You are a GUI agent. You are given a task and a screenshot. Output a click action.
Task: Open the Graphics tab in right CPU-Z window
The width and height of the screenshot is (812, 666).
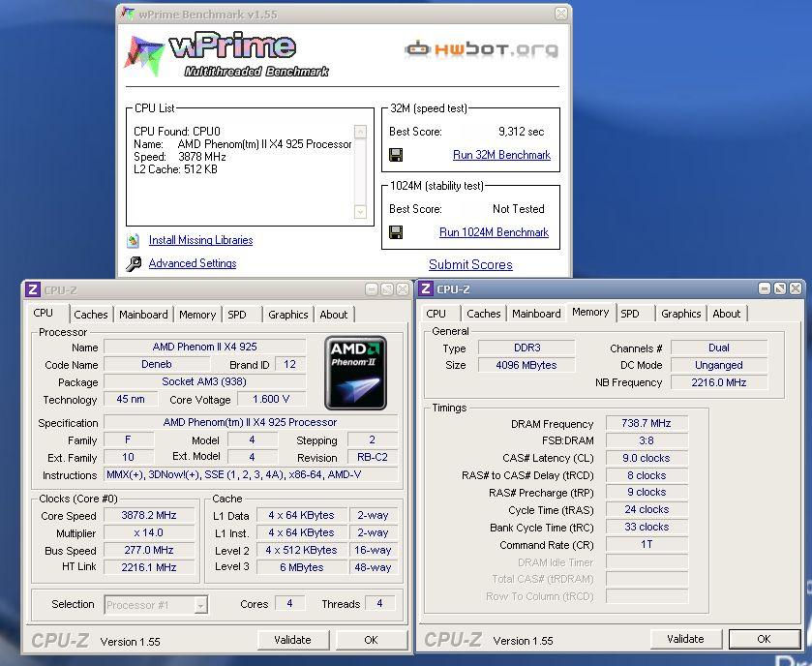pyautogui.click(x=681, y=314)
